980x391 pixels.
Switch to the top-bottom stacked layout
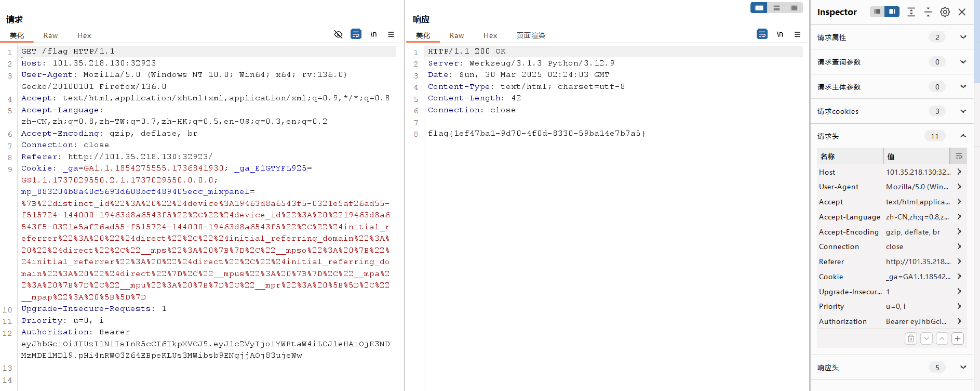776,8
